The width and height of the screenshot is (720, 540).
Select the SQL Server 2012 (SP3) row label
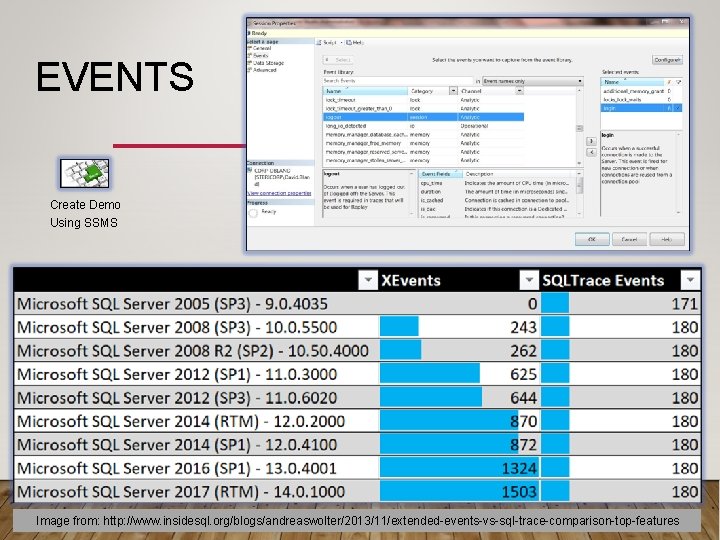point(177,398)
